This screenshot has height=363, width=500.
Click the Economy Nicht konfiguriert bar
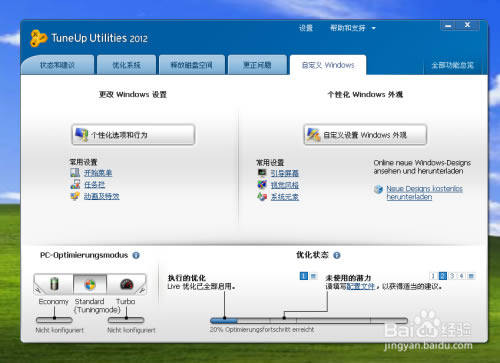tap(54, 320)
